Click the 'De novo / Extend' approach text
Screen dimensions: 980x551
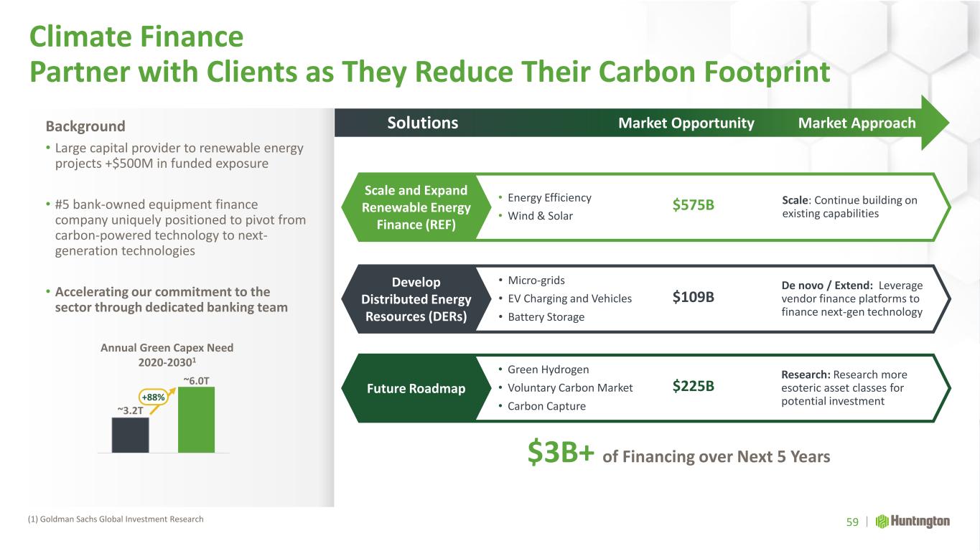tap(852, 298)
